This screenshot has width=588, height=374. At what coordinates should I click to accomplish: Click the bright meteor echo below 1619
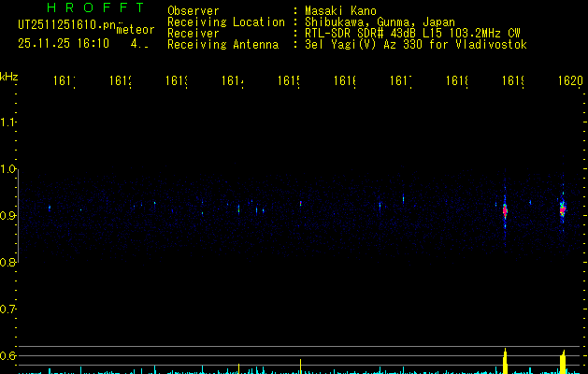pyautogui.click(x=505, y=210)
